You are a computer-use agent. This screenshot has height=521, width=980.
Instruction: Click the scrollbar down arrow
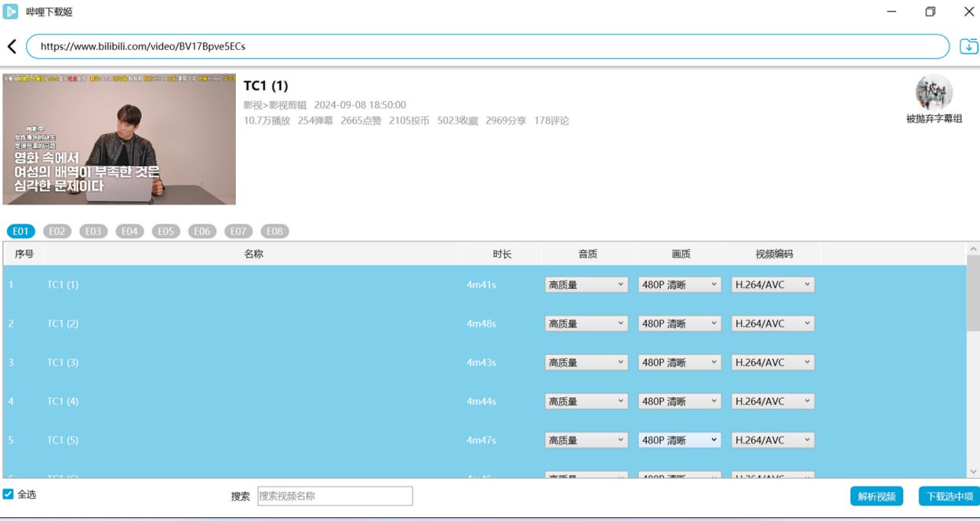[x=973, y=471]
